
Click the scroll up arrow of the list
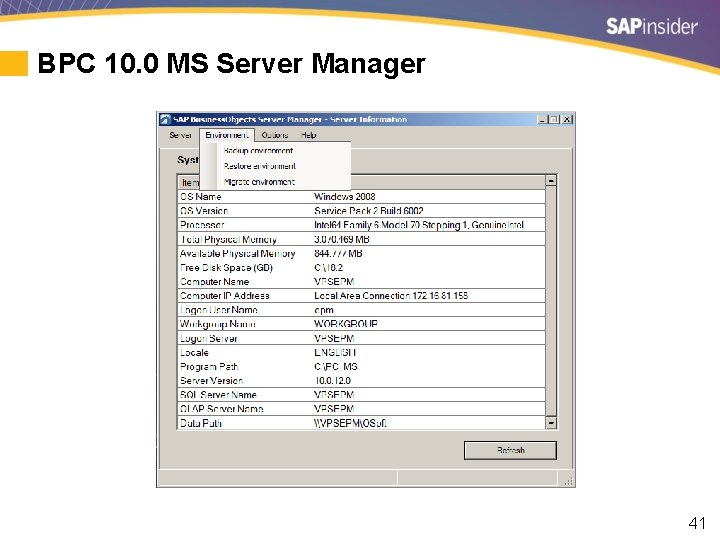551,180
